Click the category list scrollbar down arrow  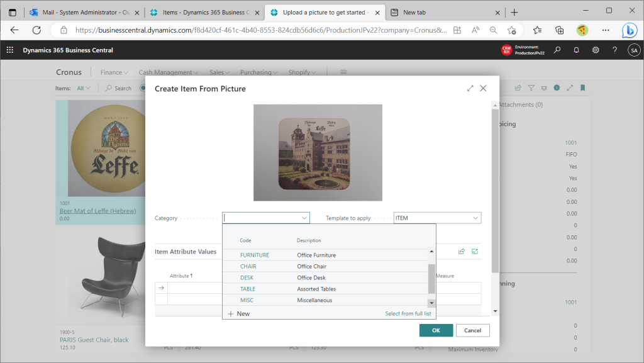click(431, 303)
